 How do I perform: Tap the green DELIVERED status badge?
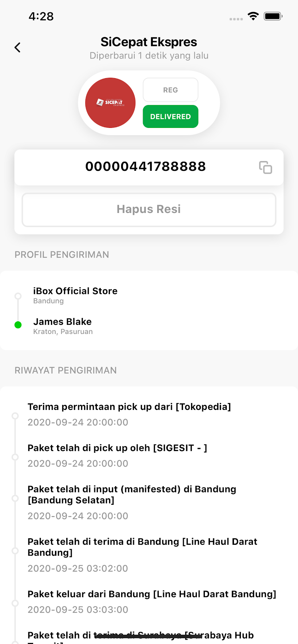[170, 117]
